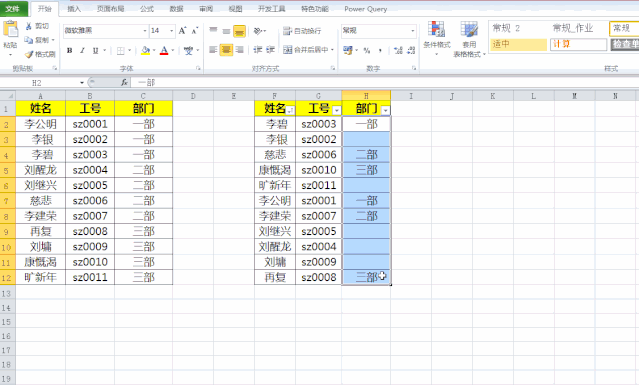The height and width of the screenshot is (385, 639).
Task: Click the phonetic guide (文) icon
Action: 188,51
